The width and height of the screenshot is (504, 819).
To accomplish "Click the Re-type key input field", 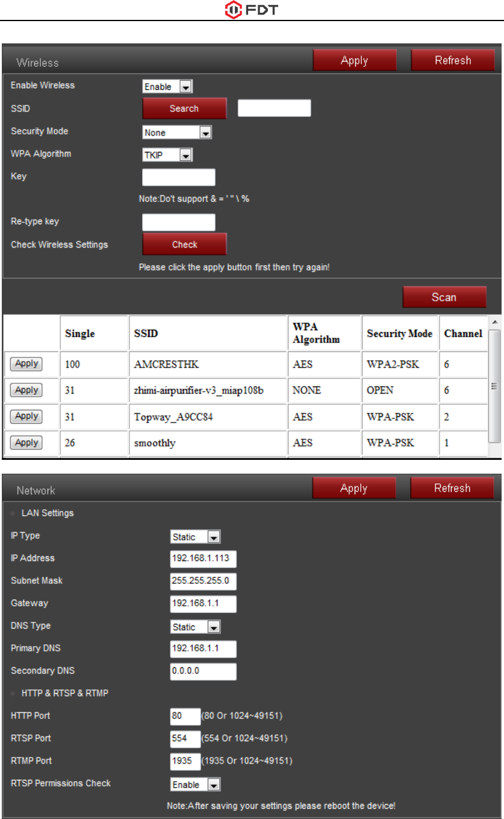I will click(x=179, y=222).
